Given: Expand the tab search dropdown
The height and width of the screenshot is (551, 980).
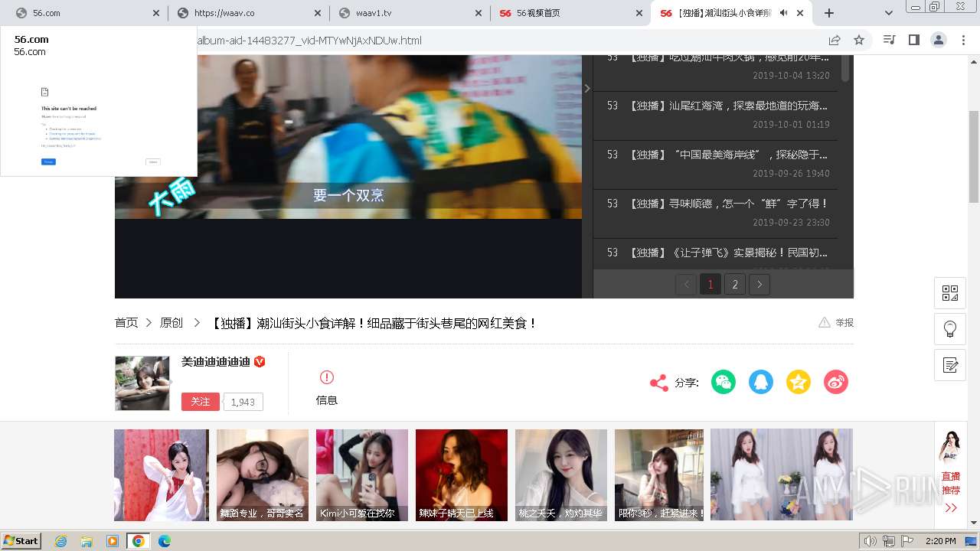Looking at the screenshot, I should click(x=888, y=13).
